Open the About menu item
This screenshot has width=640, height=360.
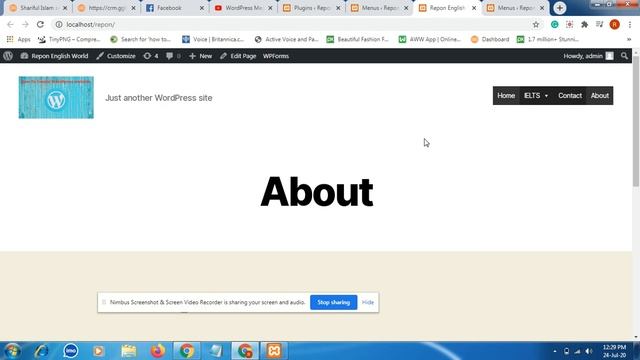click(x=600, y=96)
